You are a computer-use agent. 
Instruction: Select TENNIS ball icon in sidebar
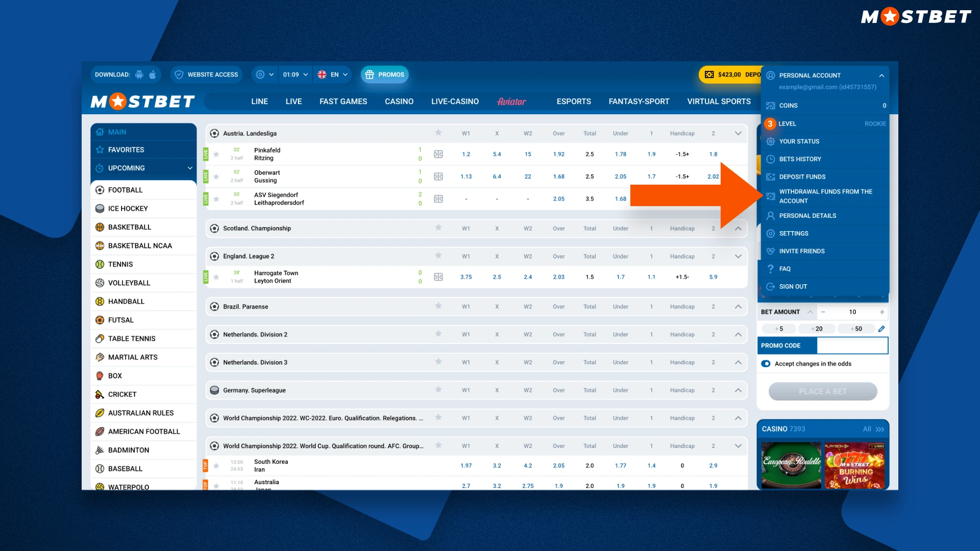(100, 264)
